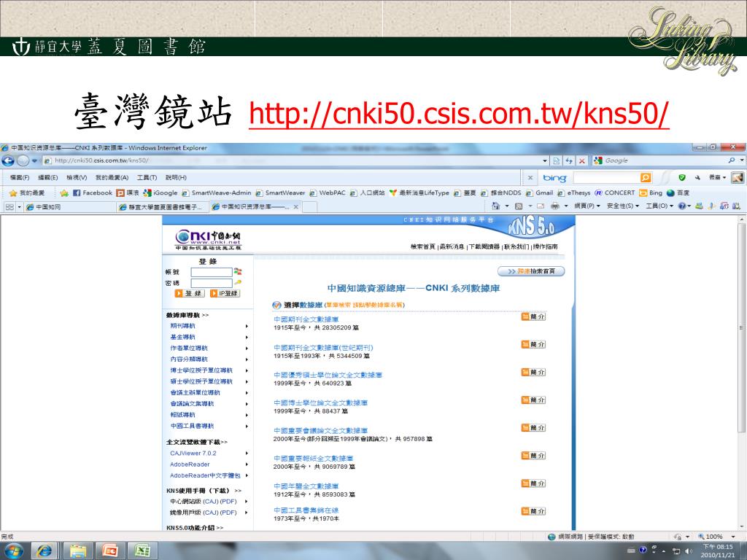This screenshot has width=747, height=560.
Task: Click the orange Bing search button
Action: tap(646, 178)
